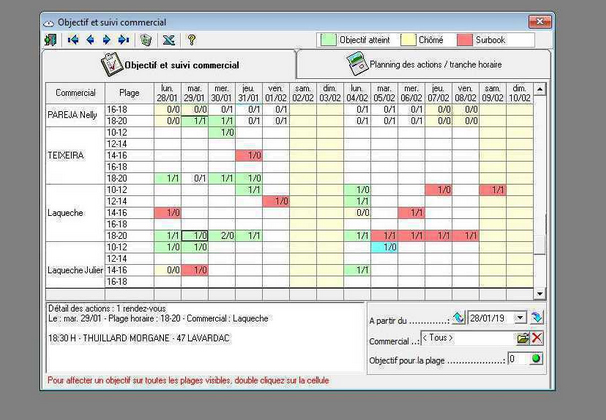606x420 pixels.
Task: Shift the start date back with the left date arrow
Action: (459, 317)
